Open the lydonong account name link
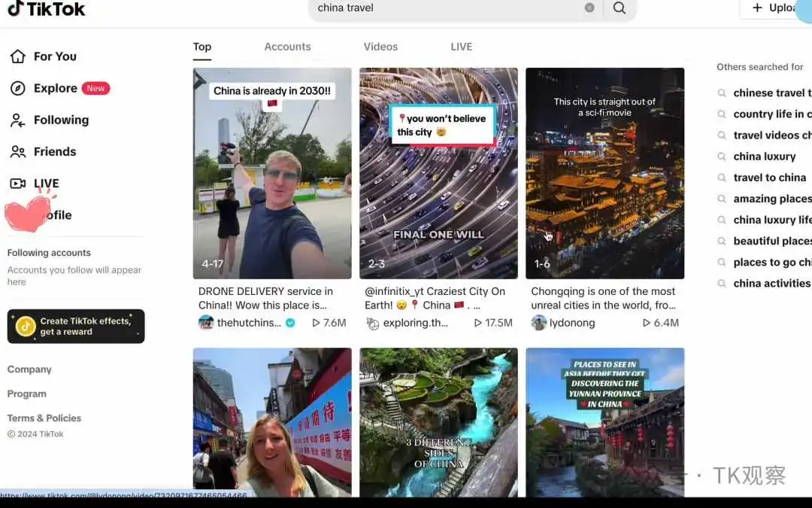This screenshot has height=508, width=812. coord(572,323)
